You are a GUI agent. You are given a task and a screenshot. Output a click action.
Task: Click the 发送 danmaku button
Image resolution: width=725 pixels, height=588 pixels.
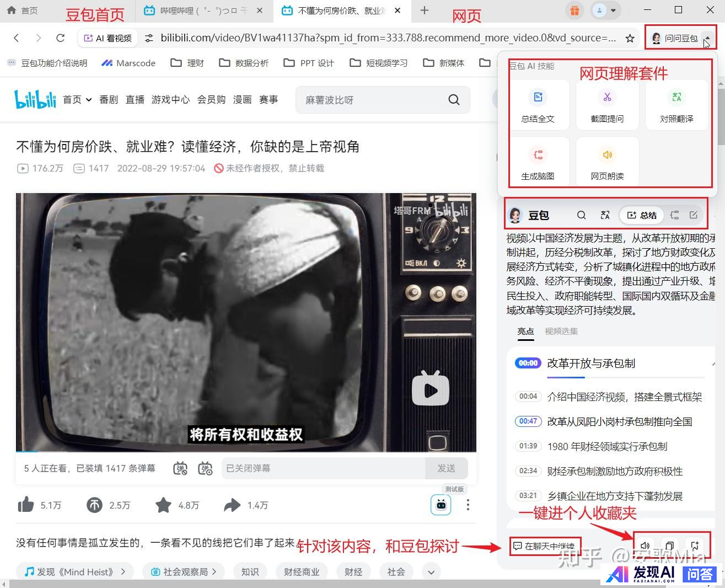click(447, 468)
